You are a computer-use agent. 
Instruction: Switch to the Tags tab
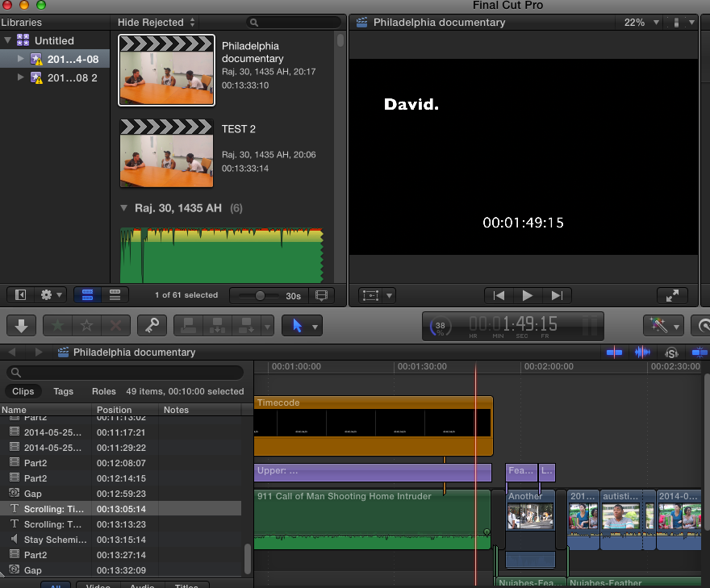pos(63,391)
